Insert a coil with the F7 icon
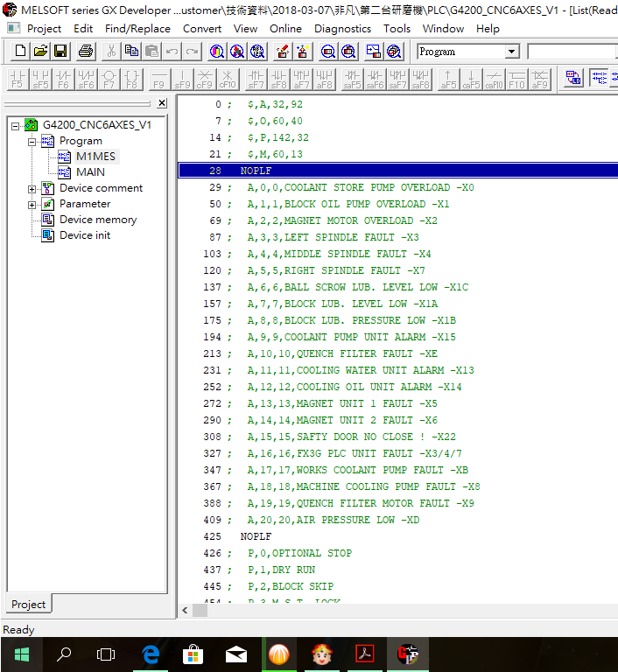This screenshot has height=672, width=618. pyautogui.click(x=109, y=79)
